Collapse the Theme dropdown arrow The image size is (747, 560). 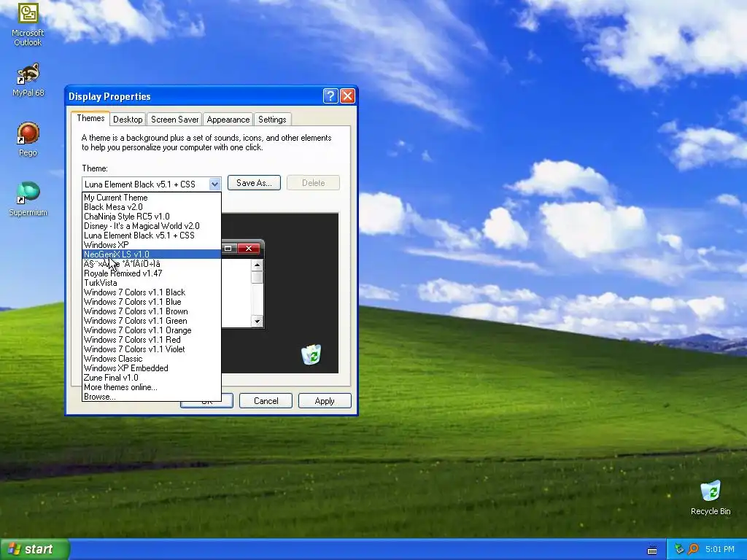pyautogui.click(x=215, y=184)
